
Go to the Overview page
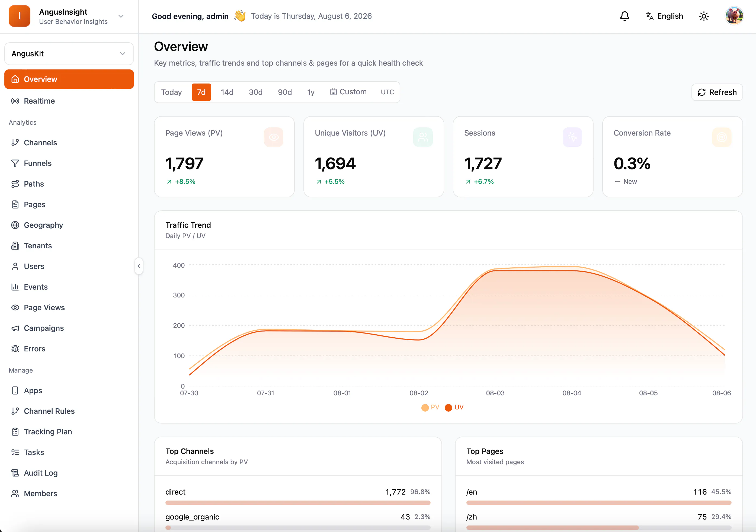coord(69,79)
